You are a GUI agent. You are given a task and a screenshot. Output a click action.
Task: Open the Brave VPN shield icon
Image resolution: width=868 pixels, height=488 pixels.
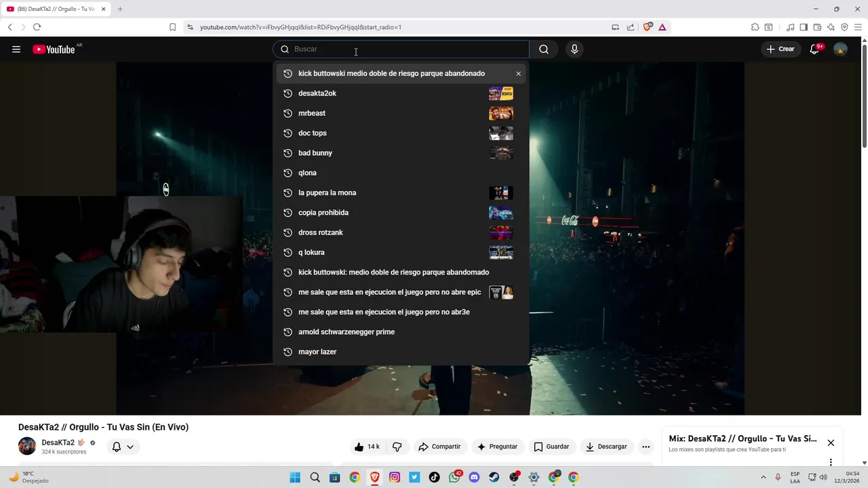844,27
